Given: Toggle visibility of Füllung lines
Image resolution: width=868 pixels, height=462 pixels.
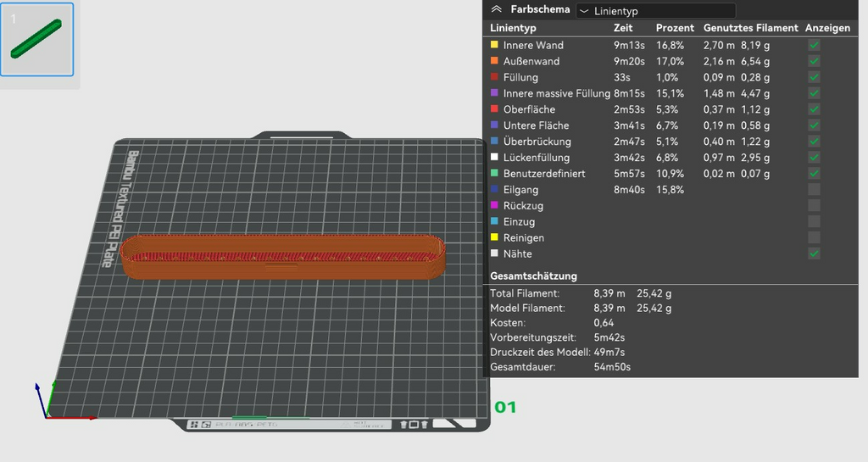Looking at the screenshot, I should click(814, 77).
